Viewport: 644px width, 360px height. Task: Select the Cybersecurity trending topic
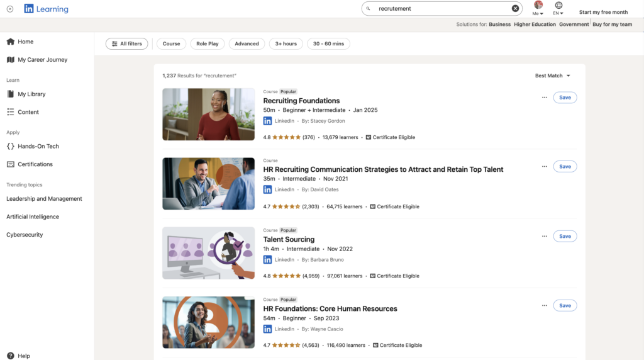(25, 235)
